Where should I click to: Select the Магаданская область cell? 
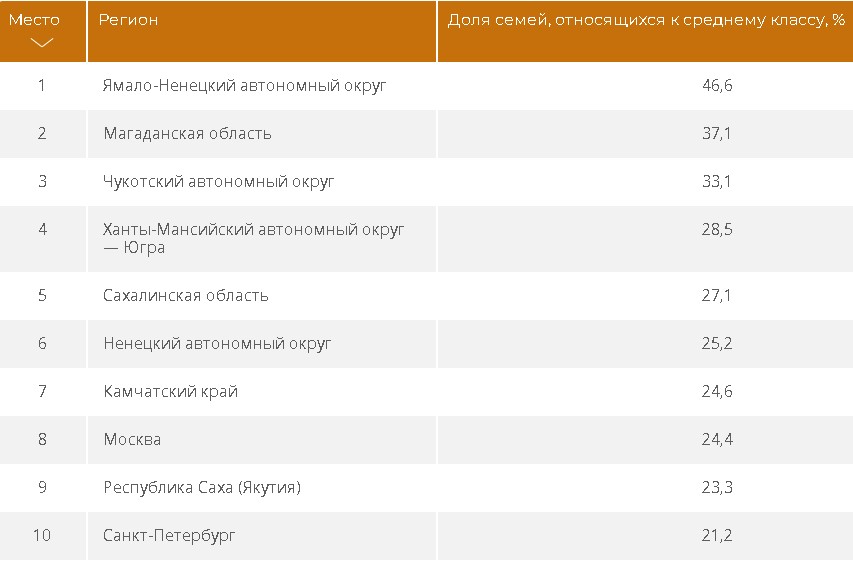pyautogui.click(x=187, y=134)
